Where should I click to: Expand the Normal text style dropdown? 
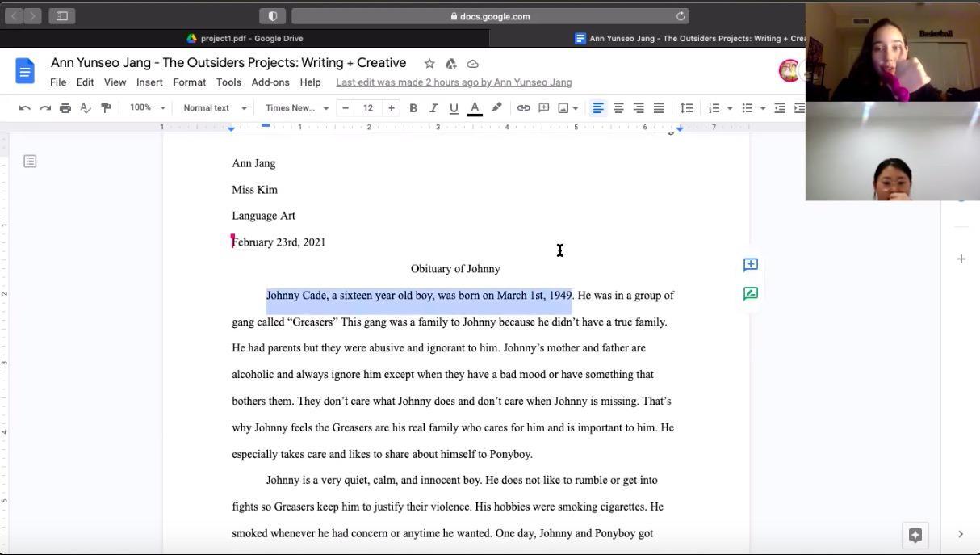(x=214, y=108)
